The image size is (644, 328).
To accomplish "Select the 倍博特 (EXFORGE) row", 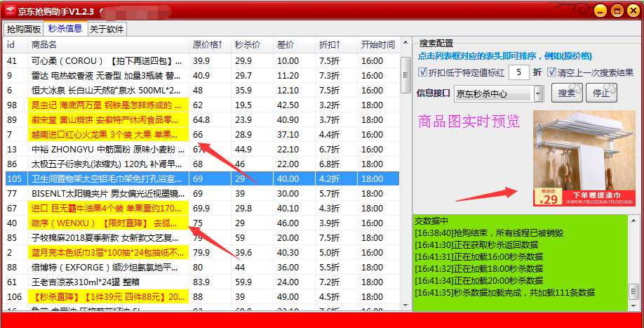I will 201,268.
